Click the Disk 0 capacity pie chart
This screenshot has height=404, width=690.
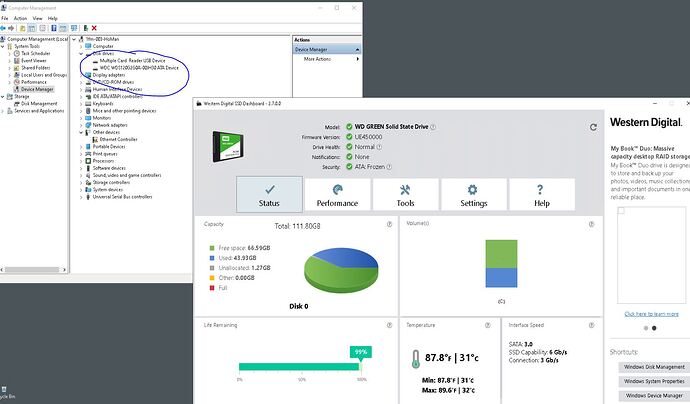pos(341,270)
